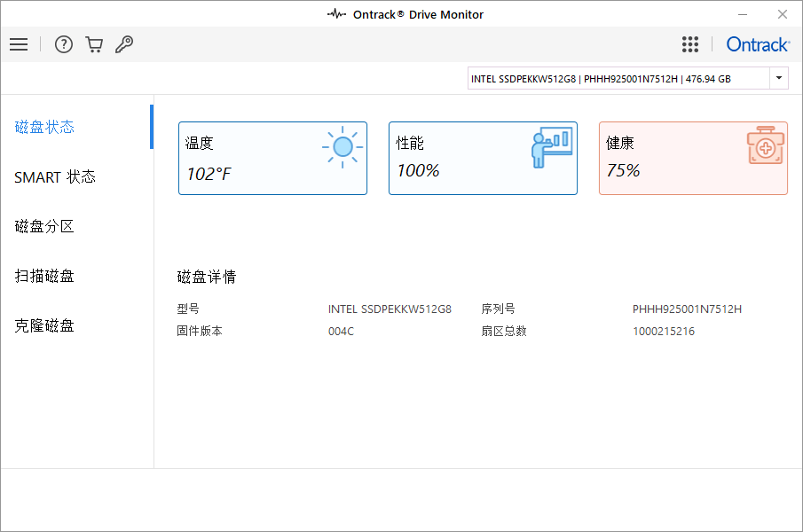
Task: Open the help question mark icon
Action: [x=64, y=44]
